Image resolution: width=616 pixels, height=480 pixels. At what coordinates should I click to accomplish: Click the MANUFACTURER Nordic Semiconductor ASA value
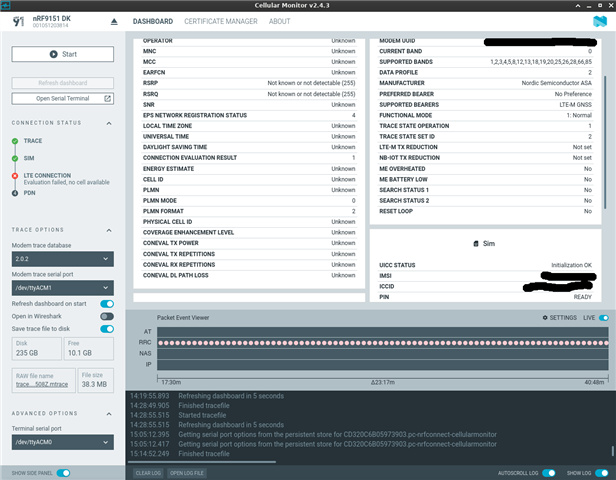click(x=556, y=83)
